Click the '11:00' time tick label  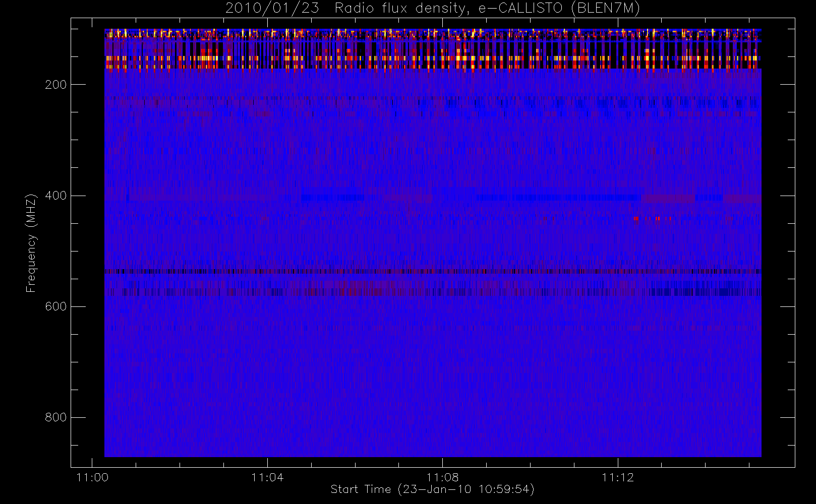[x=92, y=477]
